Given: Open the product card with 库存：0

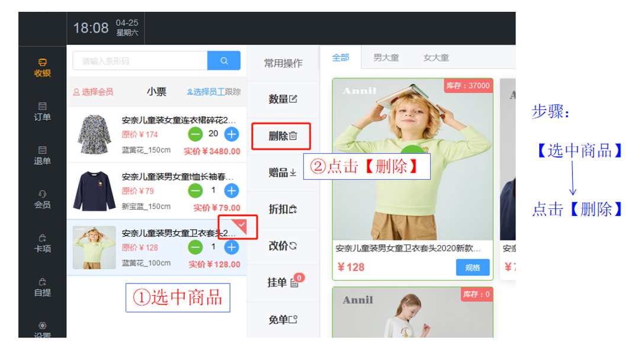Looking at the screenshot, I should point(412,313).
